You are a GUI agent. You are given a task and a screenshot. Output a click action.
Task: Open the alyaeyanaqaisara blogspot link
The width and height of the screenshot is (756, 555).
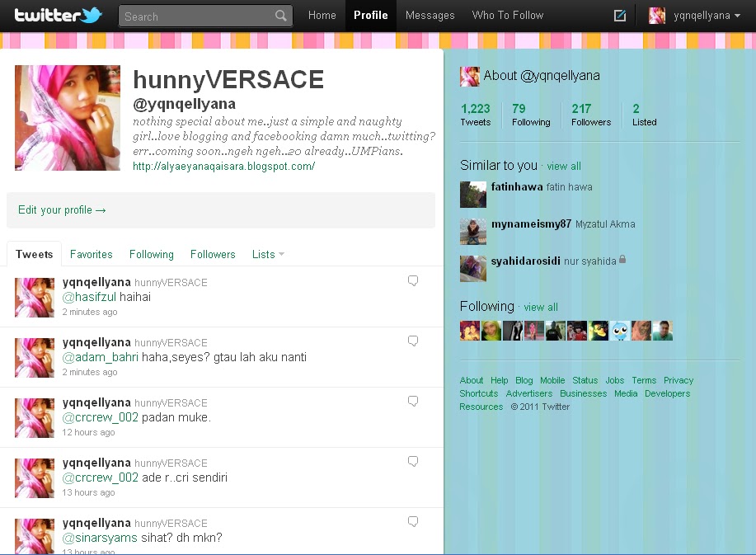[223, 167]
